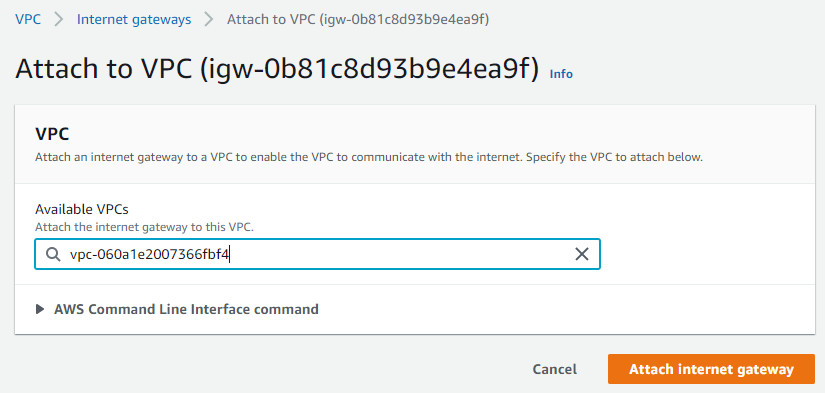Image resolution: width=825 pixels, height=393 pixels.
Task: Place cursor after vpc-060a1e2007366fbf4 text
Action: point(230,255)
